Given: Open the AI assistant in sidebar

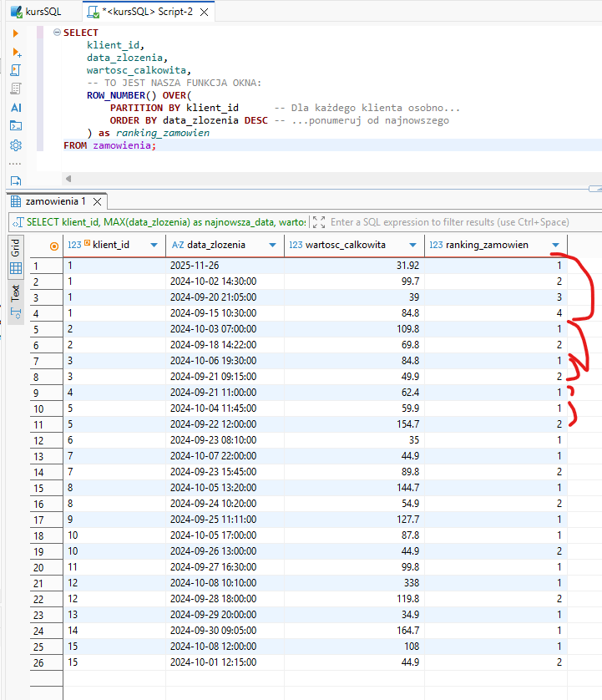Looking at the screenshot, I should (x=16, y=108).
